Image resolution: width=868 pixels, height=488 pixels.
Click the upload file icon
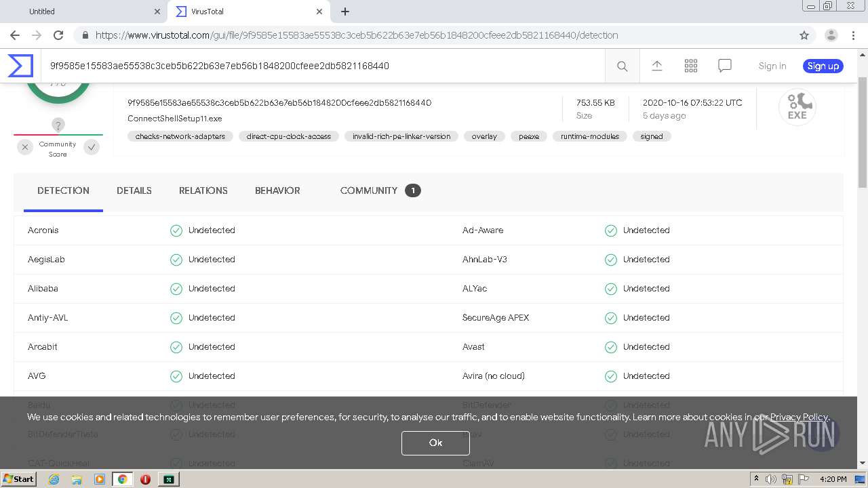tap(656, 66)
